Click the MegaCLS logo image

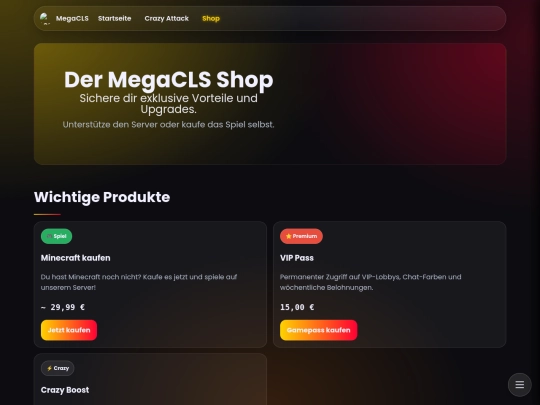click(x=45, y=18)
